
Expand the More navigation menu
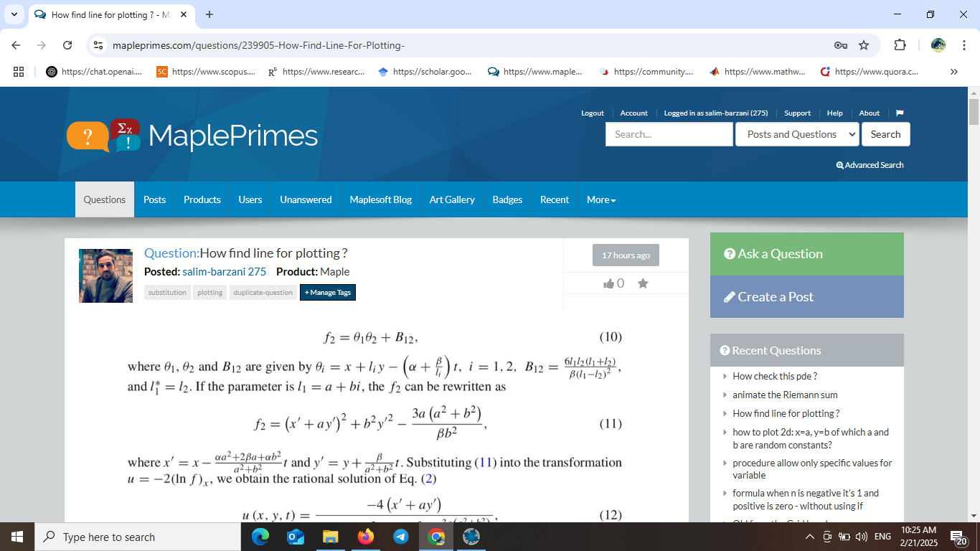[x=601, y=199]
